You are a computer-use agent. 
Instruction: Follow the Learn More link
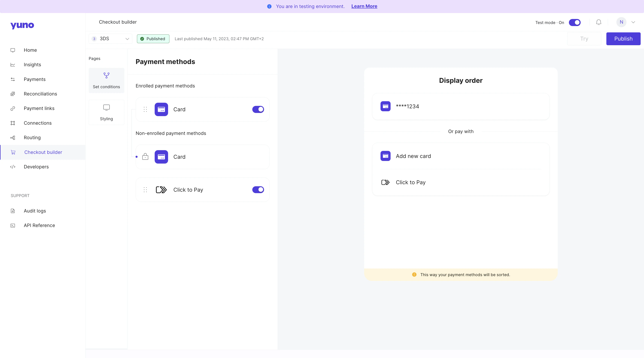point(364,6)
